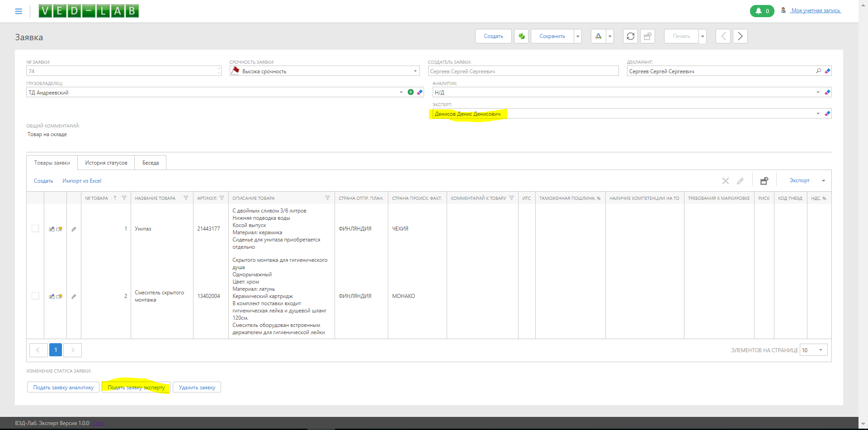The image size is (868, 430).
Task: Increment the № заявки spinner up arrow
Action: tap(219, 69)
